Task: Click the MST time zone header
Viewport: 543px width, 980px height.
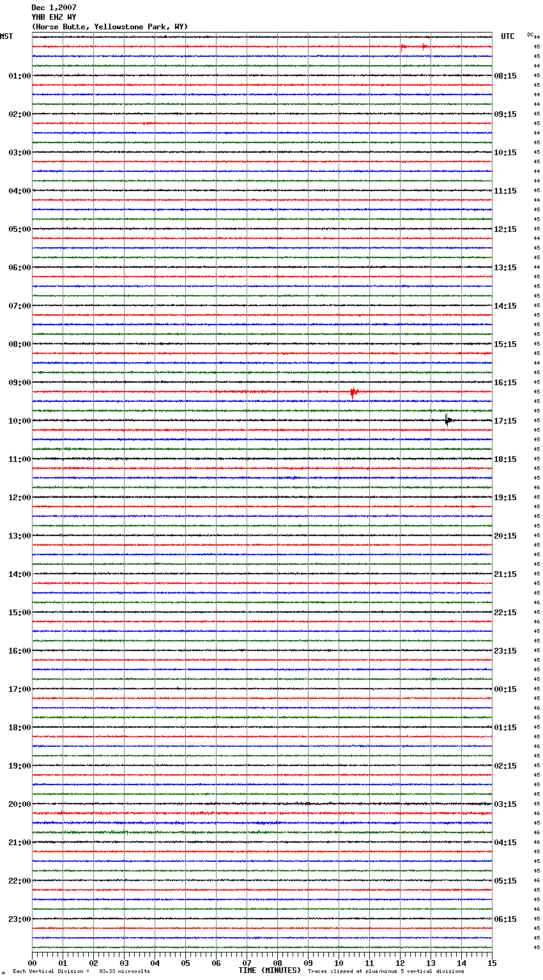Action: 6,36
